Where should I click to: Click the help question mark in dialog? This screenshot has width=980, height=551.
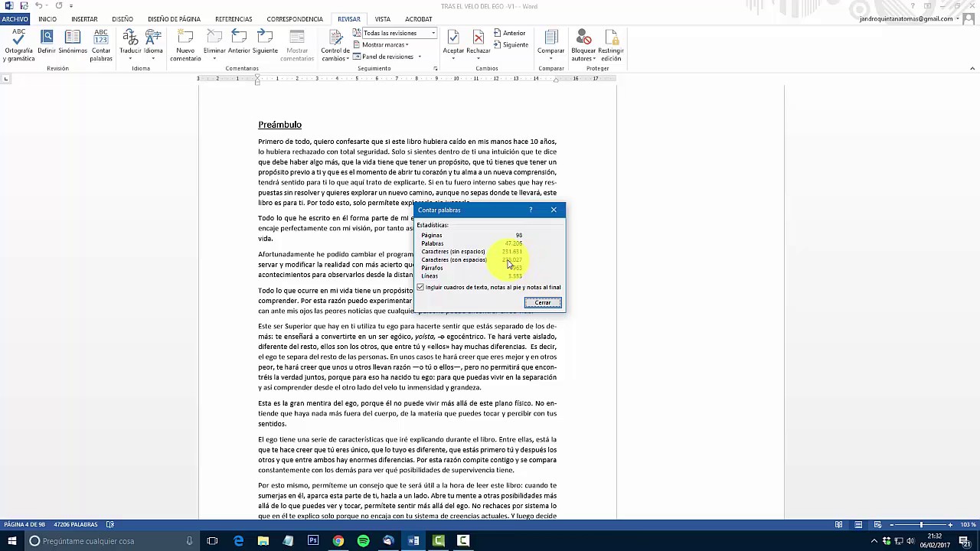(531, 210)
